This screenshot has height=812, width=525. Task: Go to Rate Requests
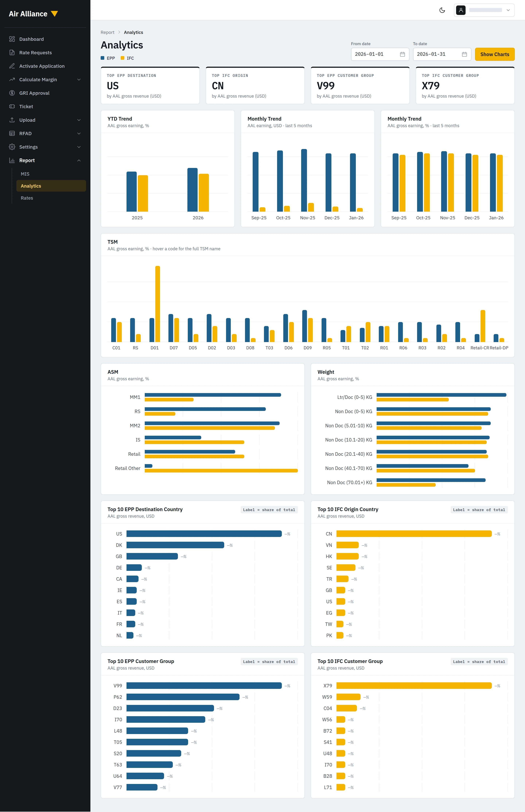point(45,52)
